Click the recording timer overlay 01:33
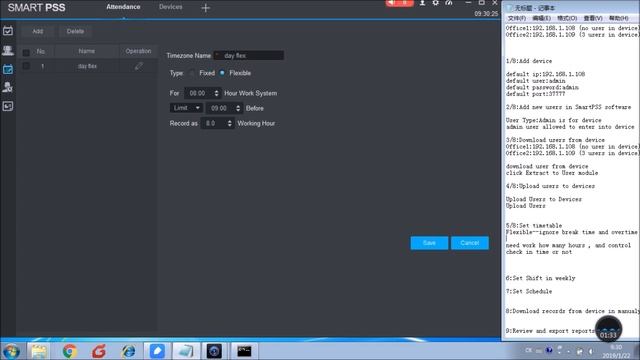Screen dimensions: 640x360 tap(608, 329)
